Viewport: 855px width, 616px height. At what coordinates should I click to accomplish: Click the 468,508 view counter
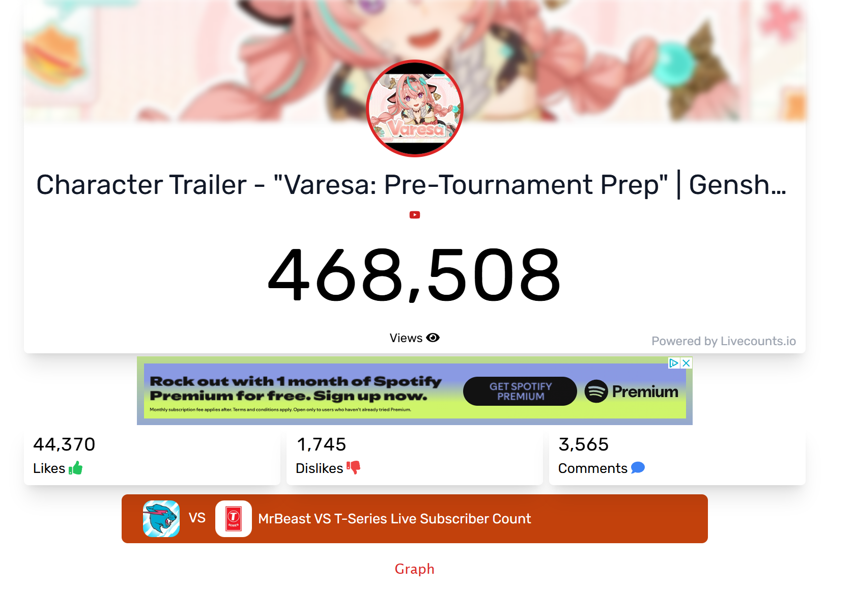[415, 275]
